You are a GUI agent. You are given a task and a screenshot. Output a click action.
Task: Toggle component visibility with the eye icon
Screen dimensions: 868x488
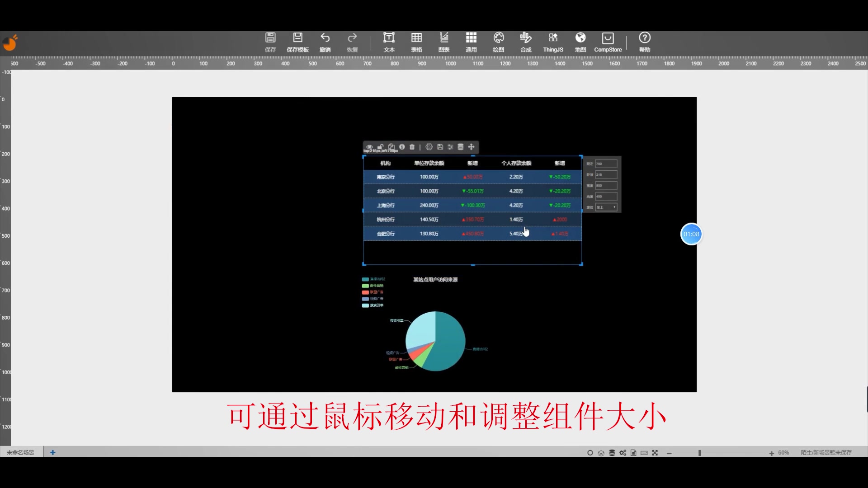point(369,147)
